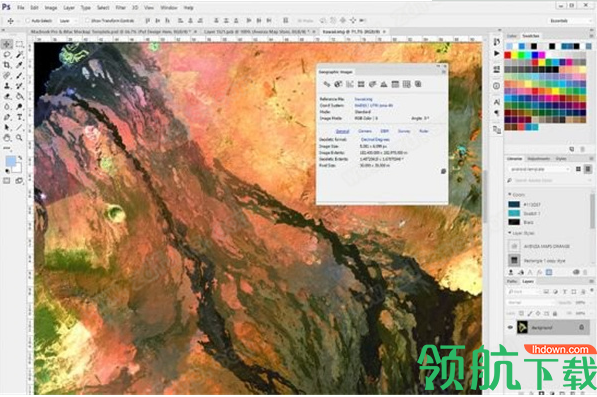Select the Dodge tool

click(x=19, y=107)
